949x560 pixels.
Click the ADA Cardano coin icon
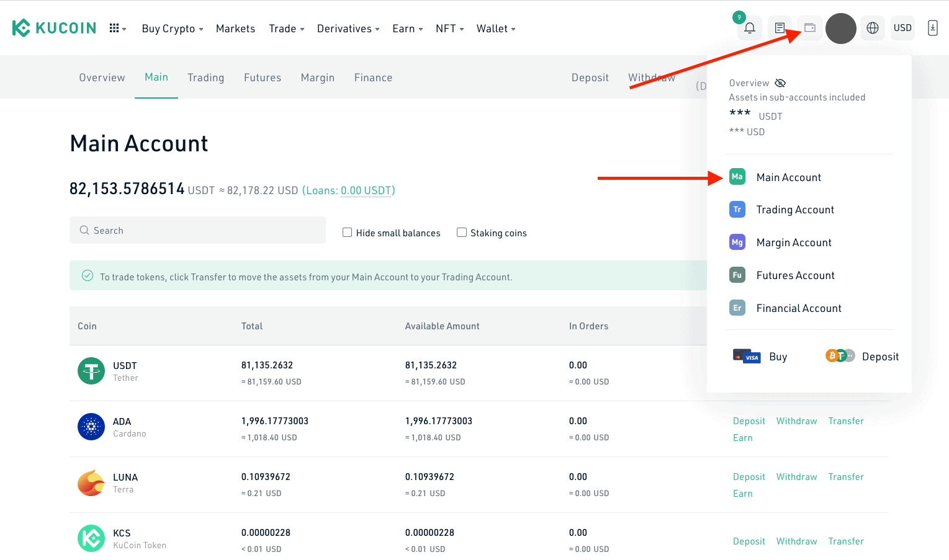click(x=91, y=427)
